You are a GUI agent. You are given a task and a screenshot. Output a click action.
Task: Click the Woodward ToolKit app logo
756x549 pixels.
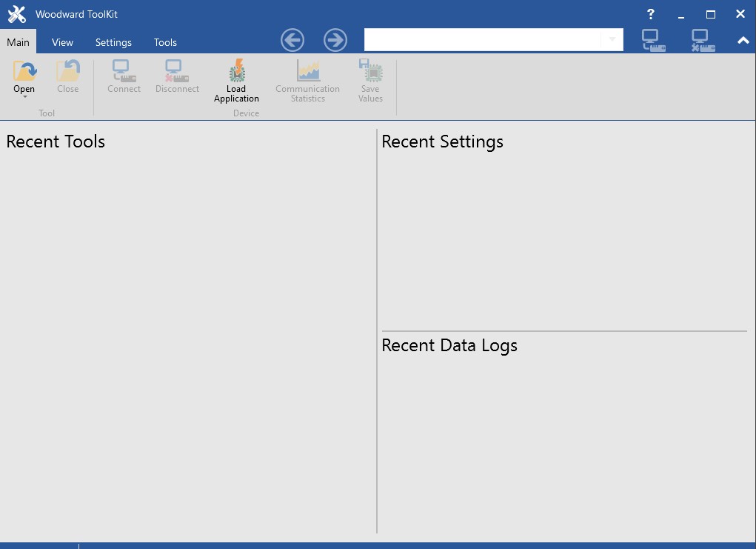[17, 15]
